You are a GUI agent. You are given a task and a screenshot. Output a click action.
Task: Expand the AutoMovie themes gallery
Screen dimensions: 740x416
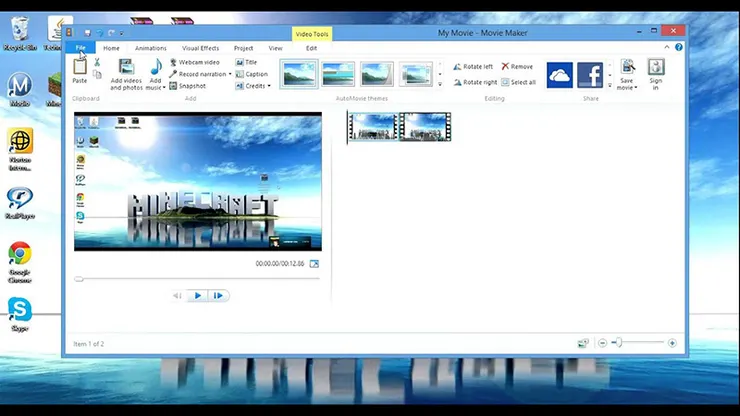440,85
